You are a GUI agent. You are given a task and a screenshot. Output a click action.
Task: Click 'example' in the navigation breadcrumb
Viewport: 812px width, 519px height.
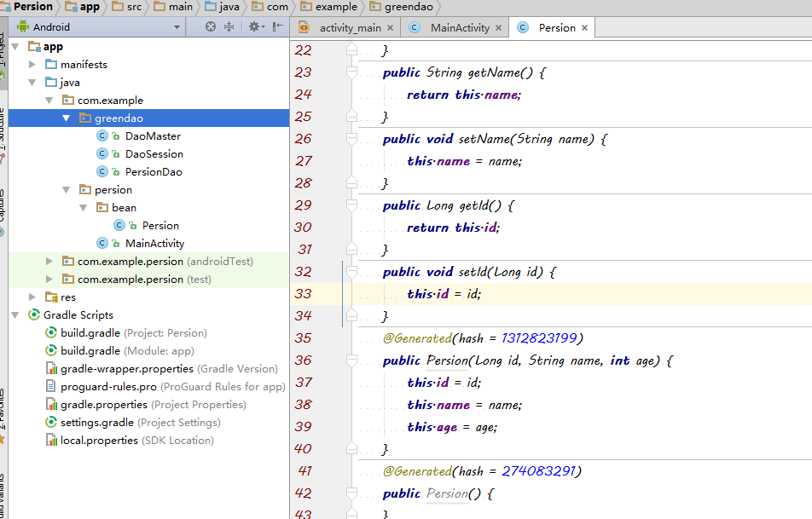[x=335, y=7]
